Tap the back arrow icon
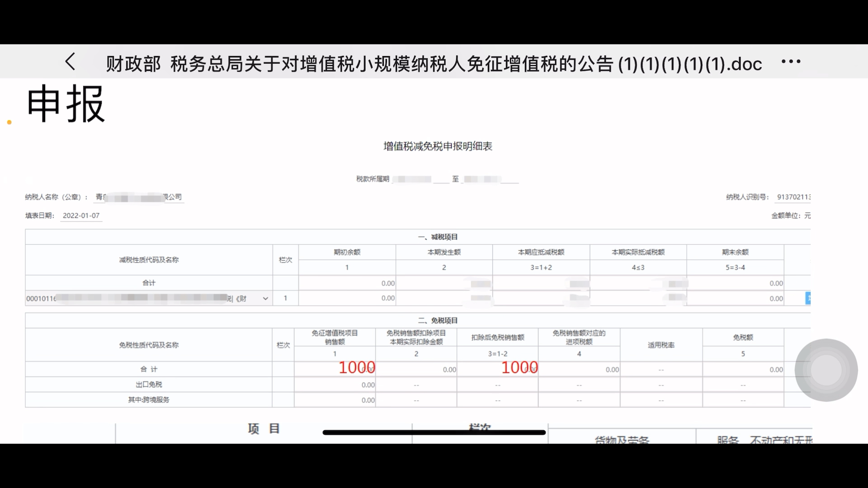Viewport: 868px width, 488px height. (x=70, y=62)
